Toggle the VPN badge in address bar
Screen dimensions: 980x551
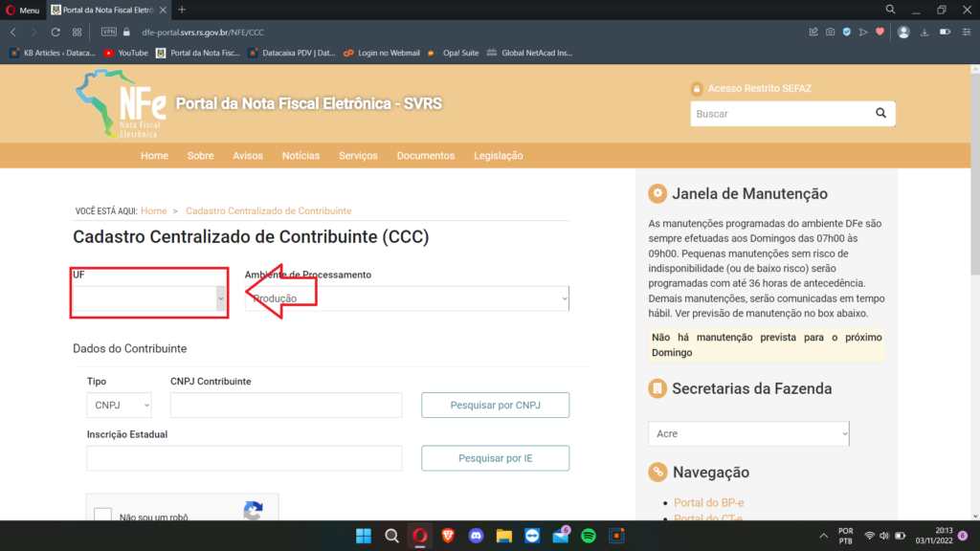pyautogui.click(x=109, y=32)
